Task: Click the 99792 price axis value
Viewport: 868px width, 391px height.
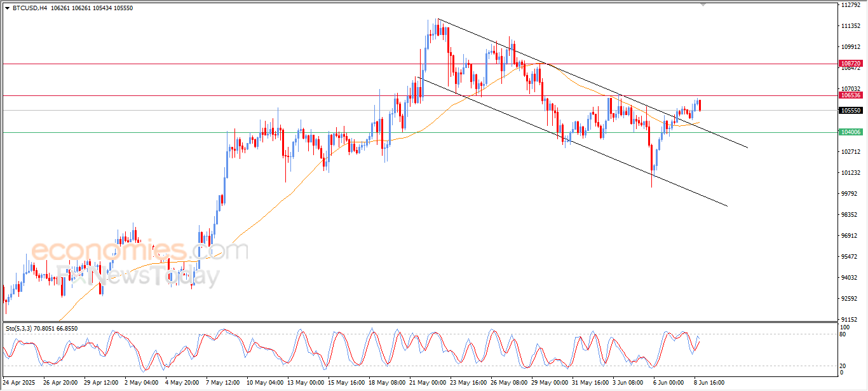Action: click(x=849, y=194)
